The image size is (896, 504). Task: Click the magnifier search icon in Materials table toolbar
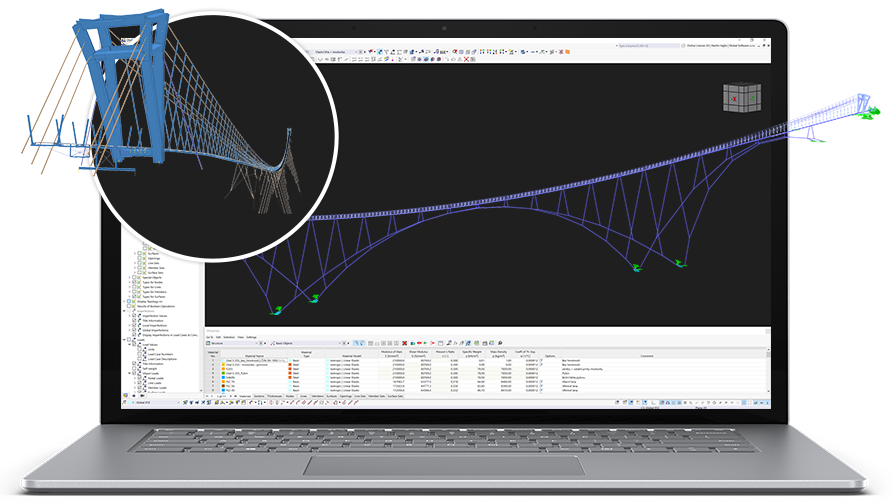click(500, 343)
